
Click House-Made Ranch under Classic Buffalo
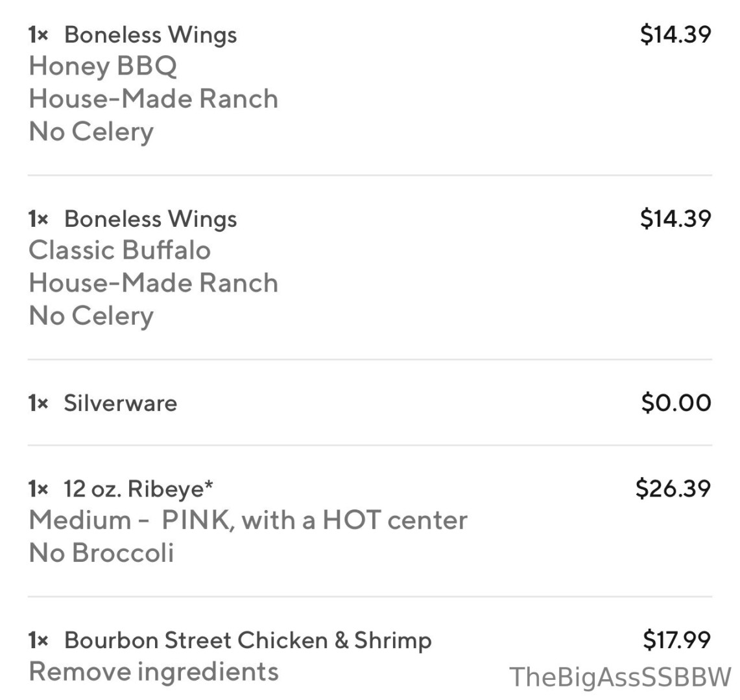153,283
